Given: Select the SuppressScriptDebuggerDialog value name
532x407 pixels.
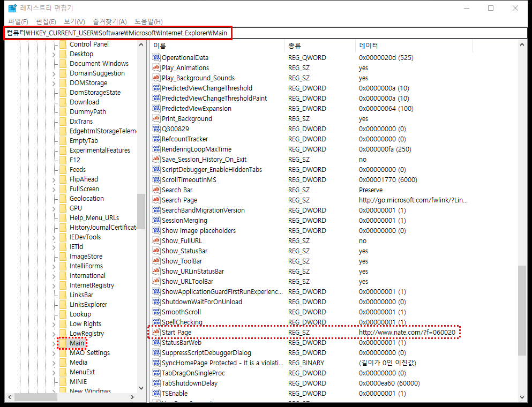Looking at the screenshot, I should [206, 353].
